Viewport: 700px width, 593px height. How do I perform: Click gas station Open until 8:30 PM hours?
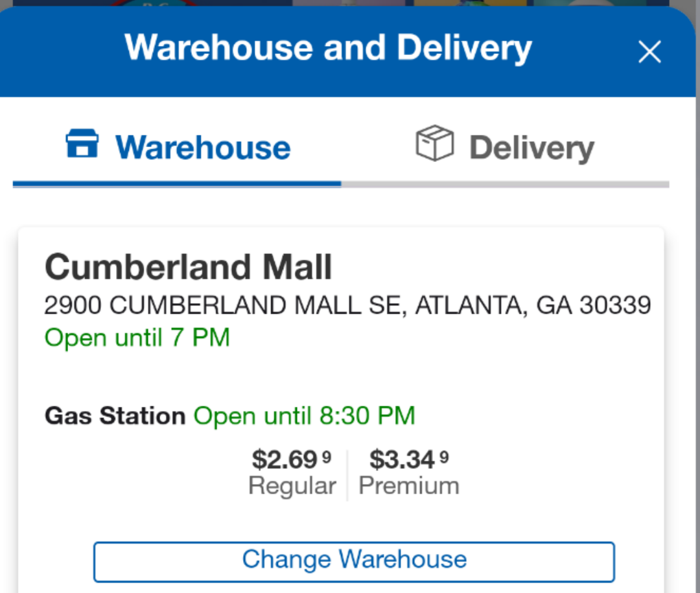305,415
